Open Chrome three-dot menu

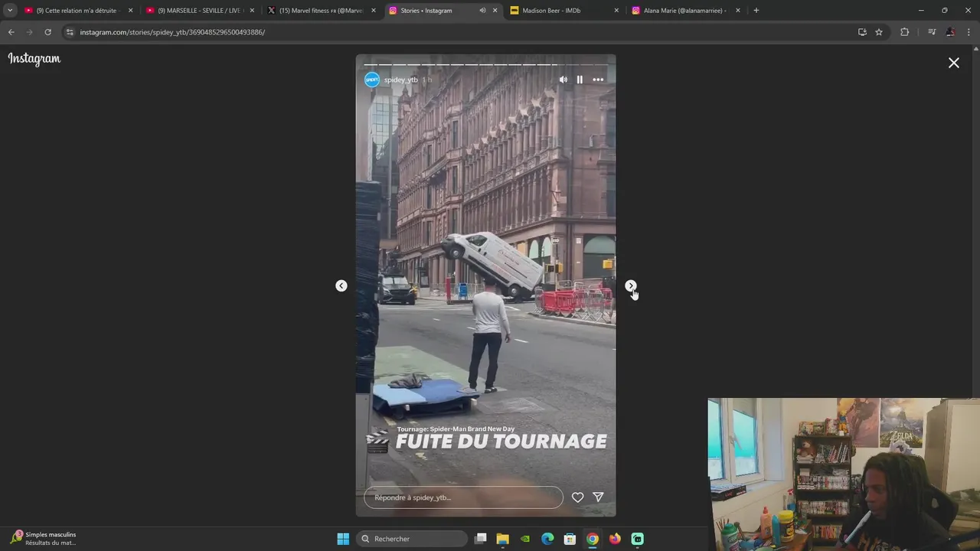click(969, 32)
